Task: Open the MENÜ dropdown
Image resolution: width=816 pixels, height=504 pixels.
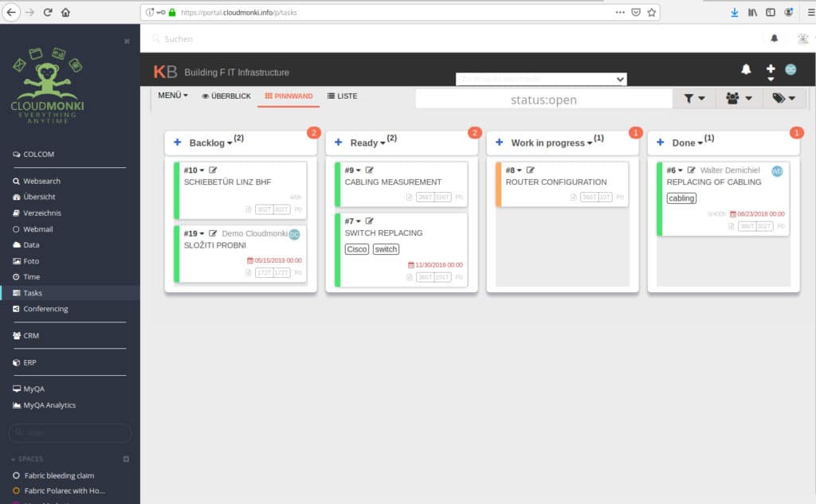Action: pos(173,96)
